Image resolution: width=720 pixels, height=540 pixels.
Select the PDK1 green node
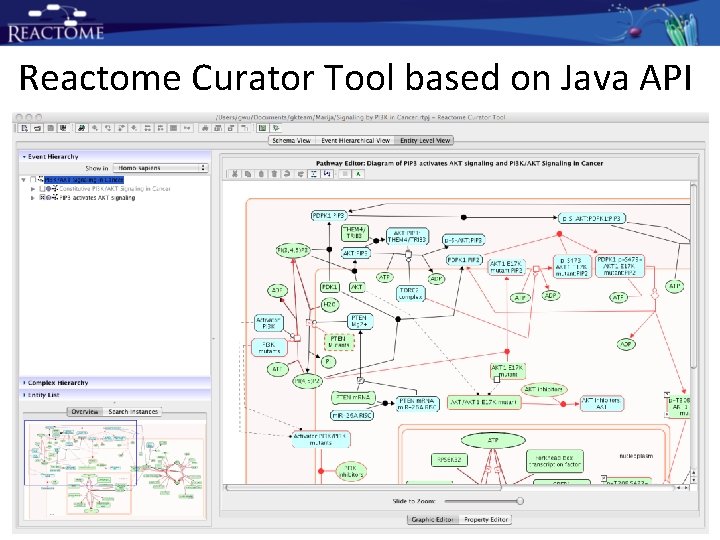[x=329, y=287]
